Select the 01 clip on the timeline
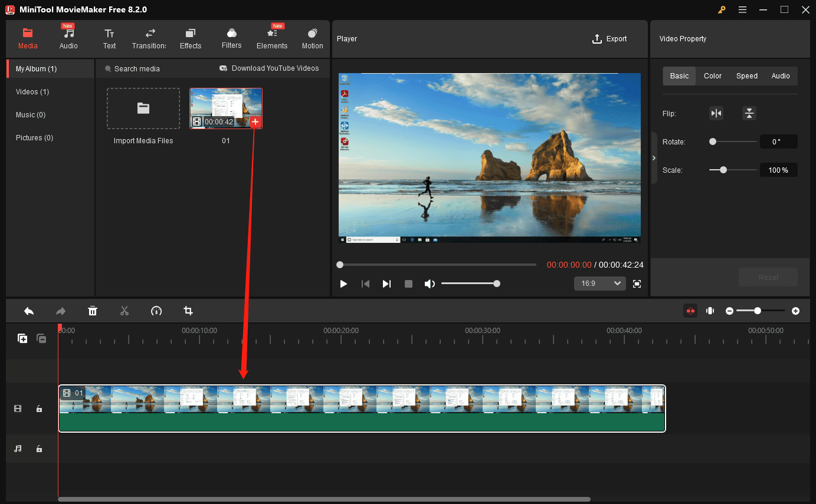Image resolution: width=816 pixels, height=504 pixels. pyautogui.click(x=362, y=409)
